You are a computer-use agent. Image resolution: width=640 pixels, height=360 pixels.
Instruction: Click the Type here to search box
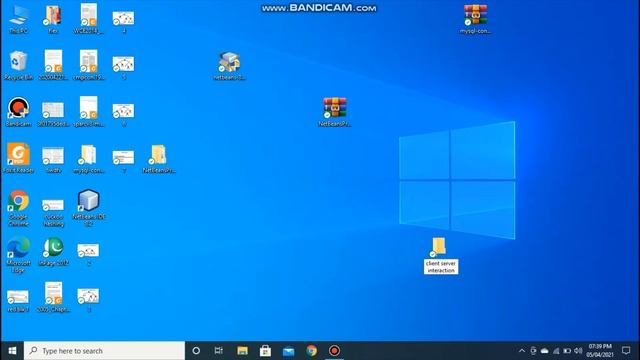[x=104, y=351]
